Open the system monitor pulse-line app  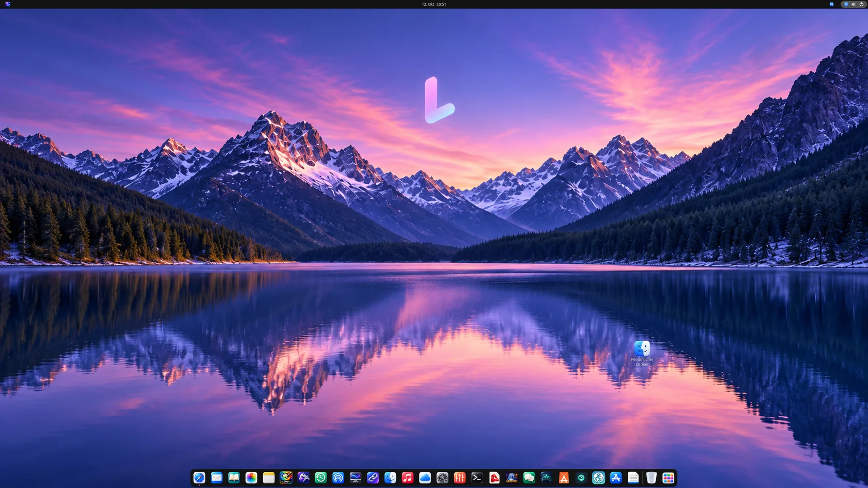tap(547, 478)
